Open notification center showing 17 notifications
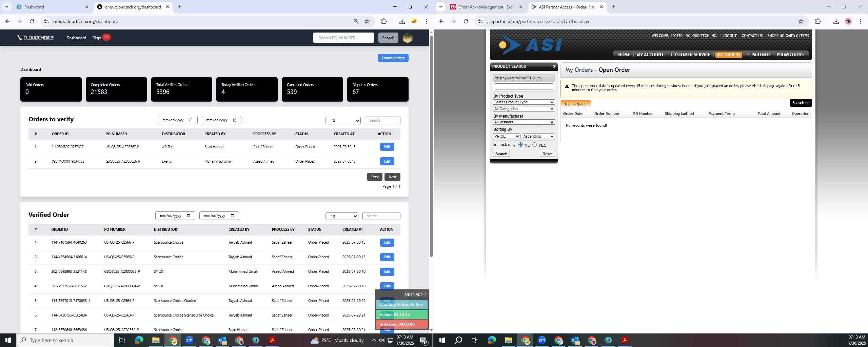868x347 pixels. pos(423,340)
